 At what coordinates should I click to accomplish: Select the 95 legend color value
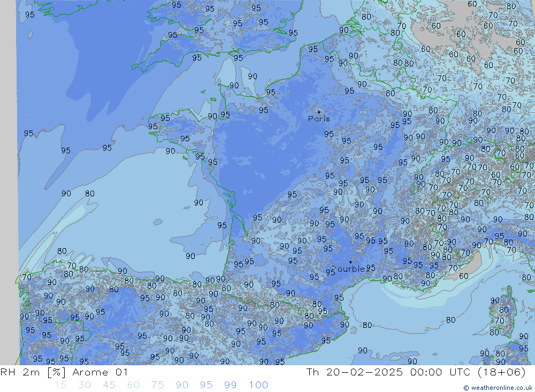tap(206, 385)
